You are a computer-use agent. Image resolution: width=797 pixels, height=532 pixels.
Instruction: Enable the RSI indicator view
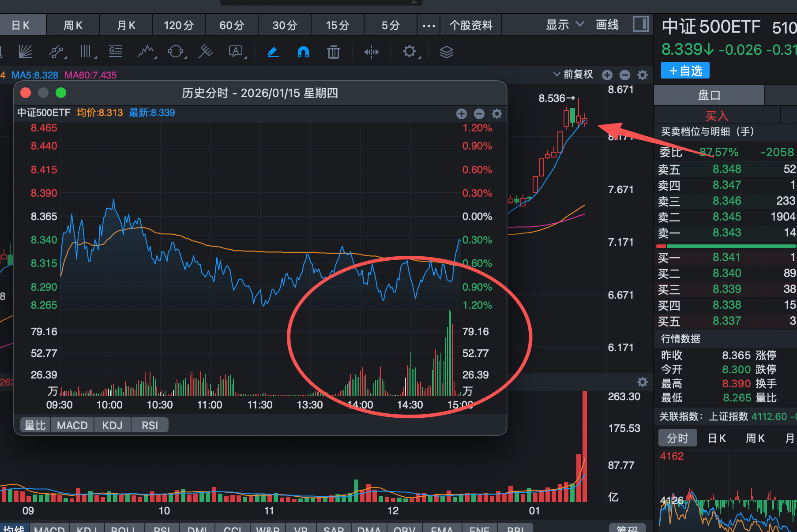(x=150, y=425)
